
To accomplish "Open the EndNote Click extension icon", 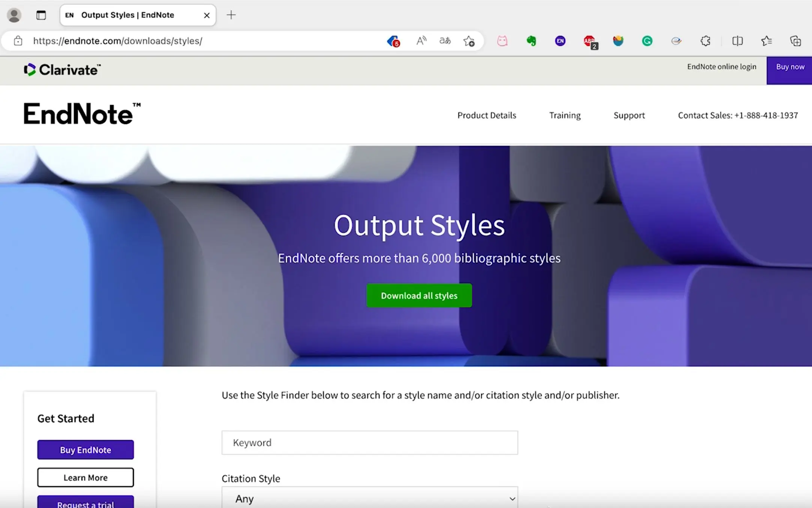I will click(x=560, y=41).
